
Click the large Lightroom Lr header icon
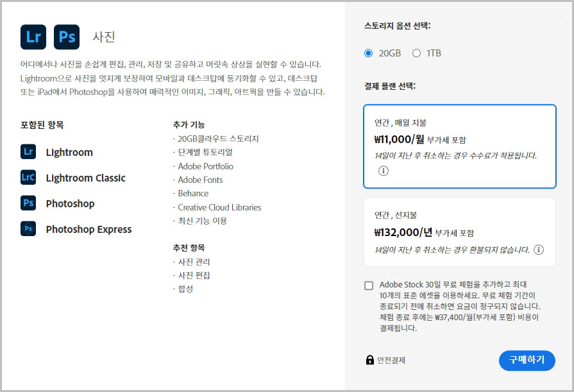coord(33,37)
